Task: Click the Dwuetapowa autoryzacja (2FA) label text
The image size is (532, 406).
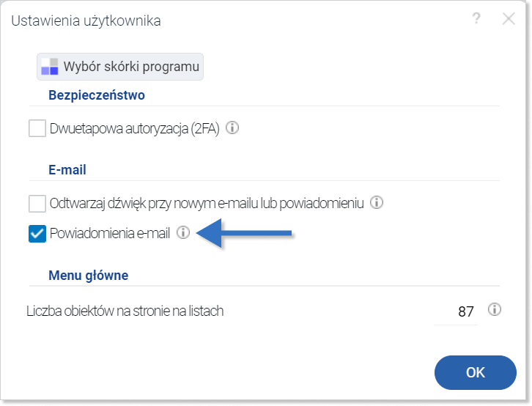Action: click(x=134, y=129)
